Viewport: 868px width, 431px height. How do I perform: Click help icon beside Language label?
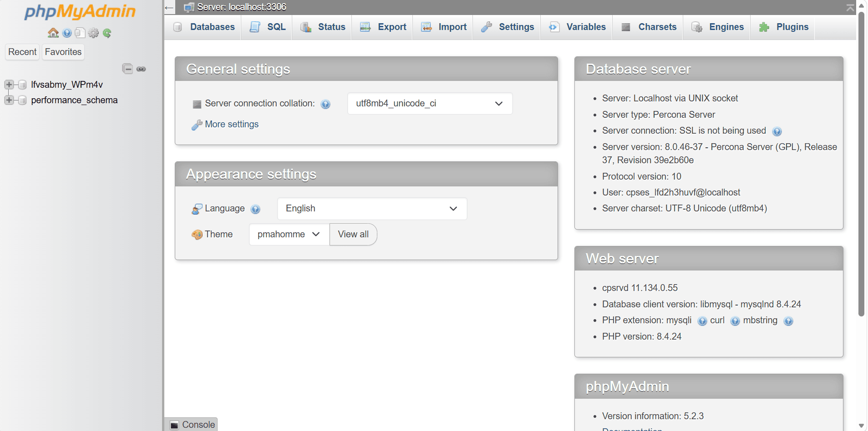[255, 209]
